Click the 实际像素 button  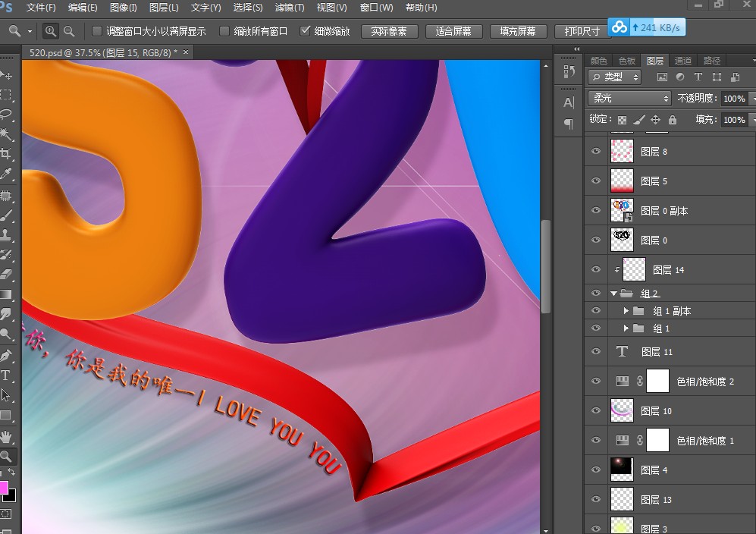coord(389,31)
